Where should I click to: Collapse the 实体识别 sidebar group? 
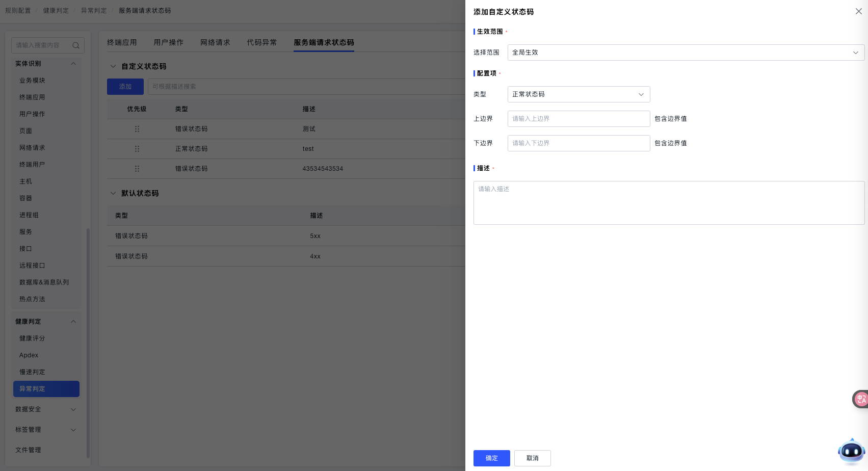tap(73, 64)
